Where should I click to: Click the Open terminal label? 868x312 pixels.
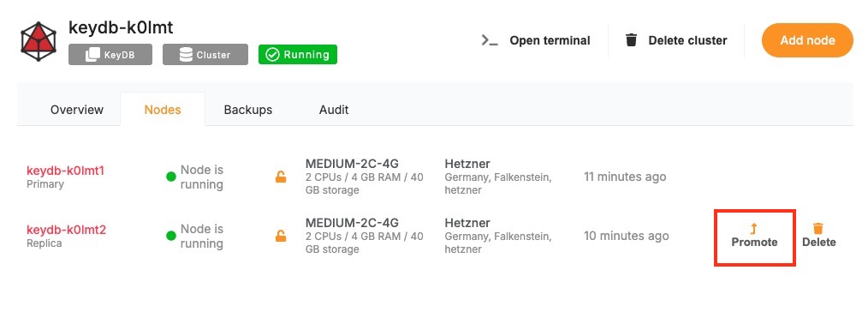(x=550, y=40)
